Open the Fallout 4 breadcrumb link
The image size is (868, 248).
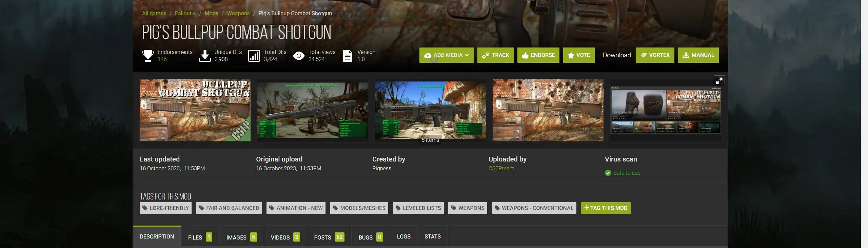(185, 14)
